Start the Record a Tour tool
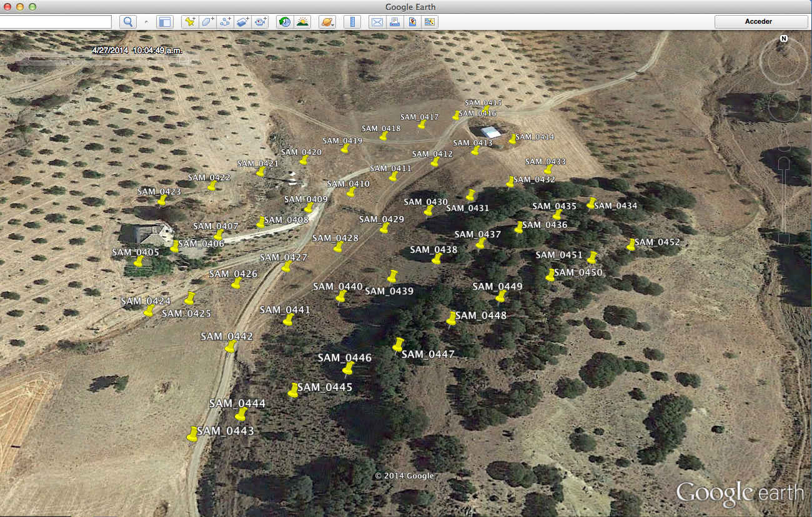This screenshot has height=517, width=812. (260, 22)
